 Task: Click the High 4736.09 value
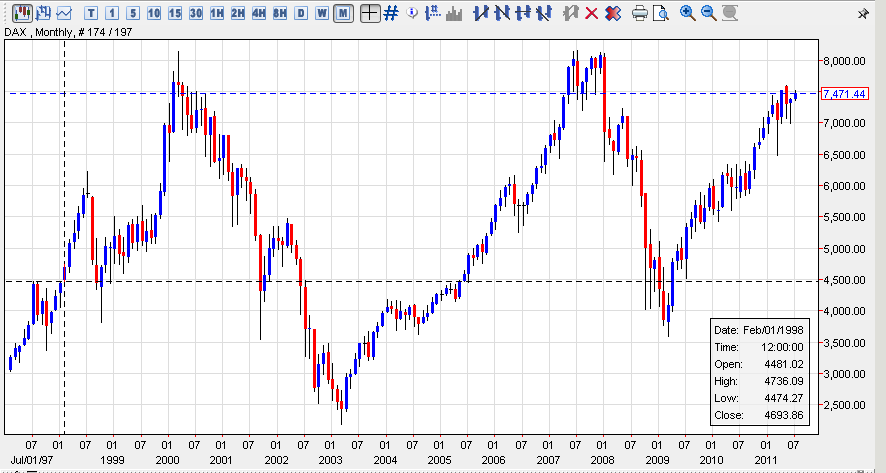pos(783,381)
